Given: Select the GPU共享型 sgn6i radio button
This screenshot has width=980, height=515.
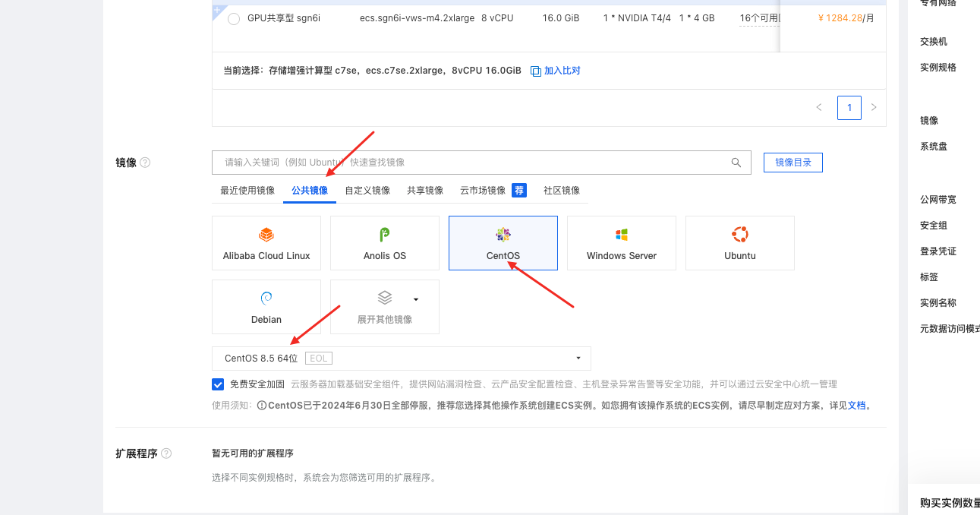Looking at the screenshot, I should click(234, 18).
